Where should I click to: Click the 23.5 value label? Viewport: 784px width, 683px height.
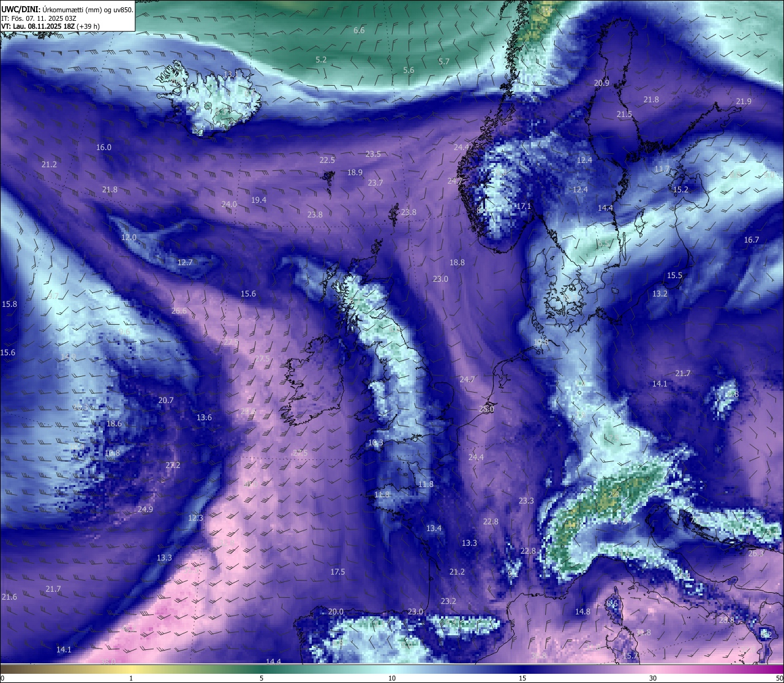373,154
